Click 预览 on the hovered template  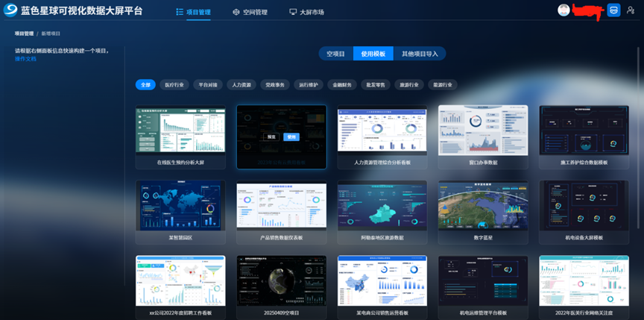click(271, 137)
